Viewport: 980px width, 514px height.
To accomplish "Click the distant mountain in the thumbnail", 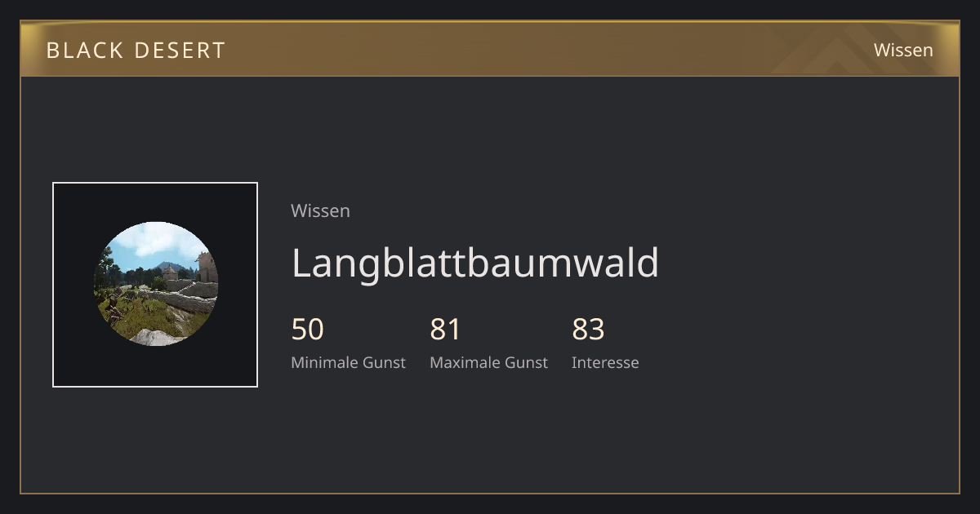I will pos(168,266).
